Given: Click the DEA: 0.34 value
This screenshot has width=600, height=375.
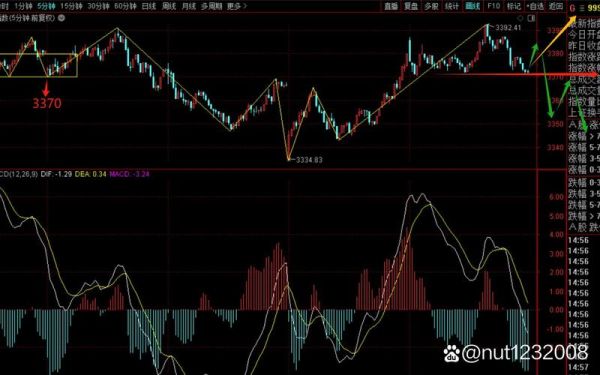Looking at the screenshot, I should [90, 174].
